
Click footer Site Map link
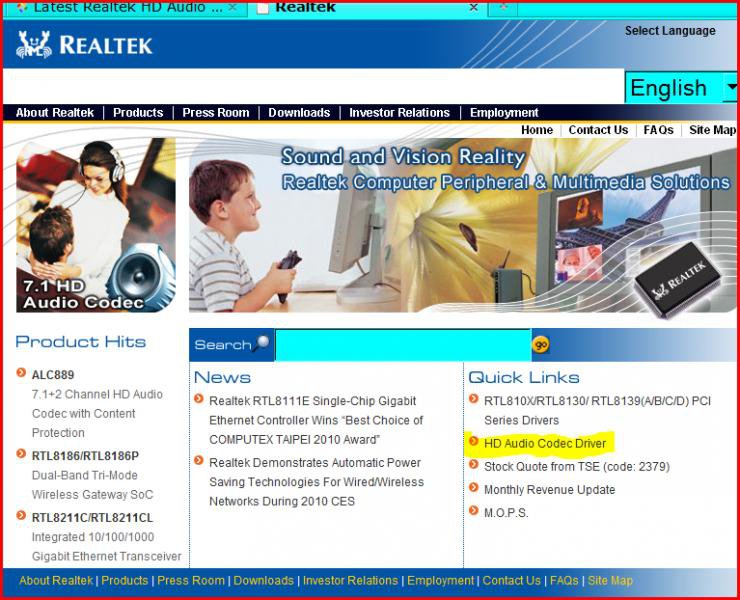coord(610,581)
